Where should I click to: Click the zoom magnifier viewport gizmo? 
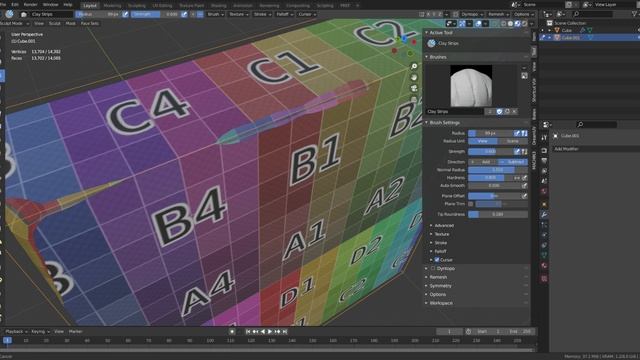(414, 66)
